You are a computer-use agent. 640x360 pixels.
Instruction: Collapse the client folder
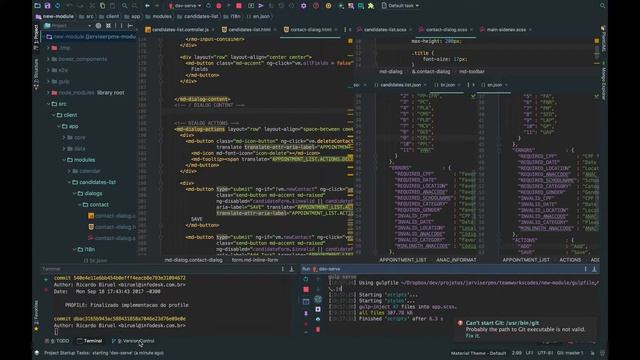(x=53, y=115)
